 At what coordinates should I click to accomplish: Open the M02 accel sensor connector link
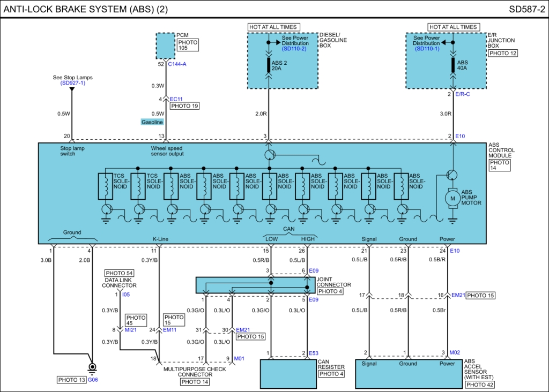[455, 352]
